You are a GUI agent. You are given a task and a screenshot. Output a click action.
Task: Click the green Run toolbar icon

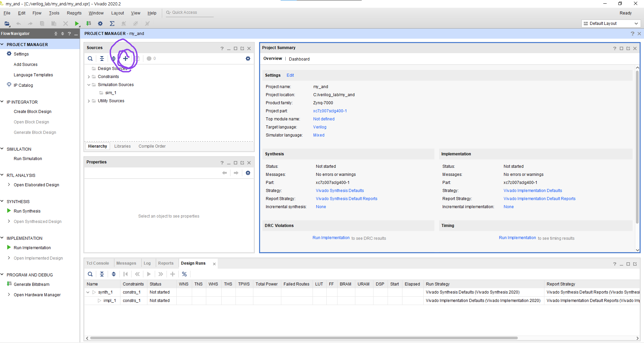[77, 24]
